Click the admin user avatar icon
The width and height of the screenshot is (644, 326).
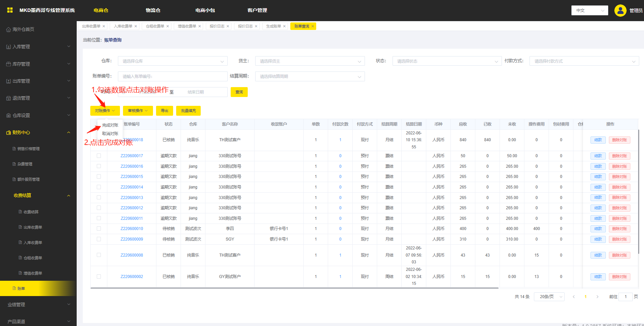(x=620, y=11)
